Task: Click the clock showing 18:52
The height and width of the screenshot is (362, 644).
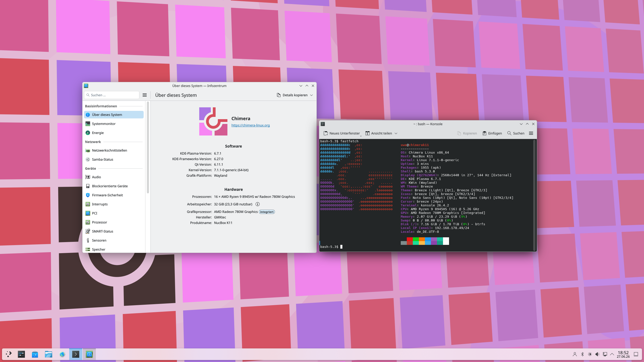Action: (623, 354)
